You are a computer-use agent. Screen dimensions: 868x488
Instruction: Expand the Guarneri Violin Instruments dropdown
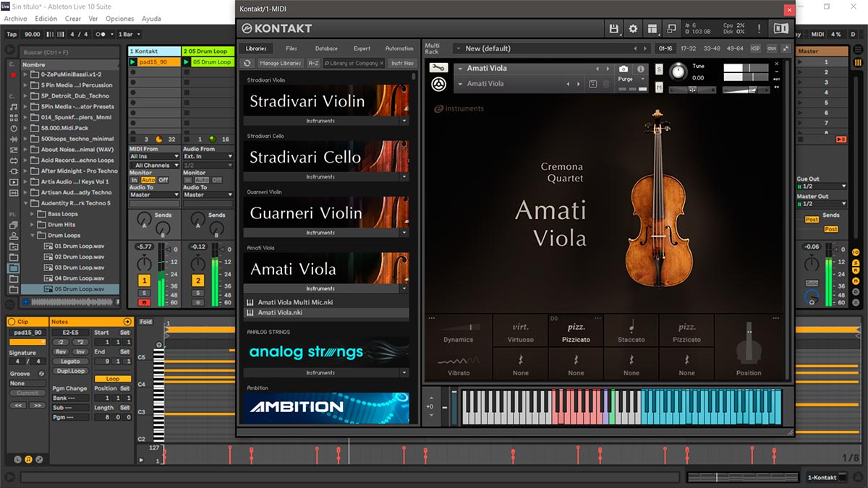404,233
